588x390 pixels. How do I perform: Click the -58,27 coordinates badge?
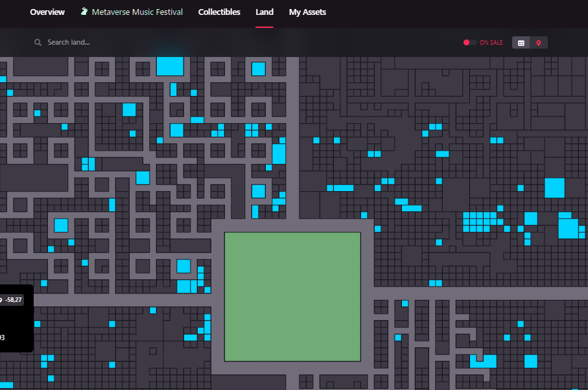pyautogui.click(x=13, y=299)
